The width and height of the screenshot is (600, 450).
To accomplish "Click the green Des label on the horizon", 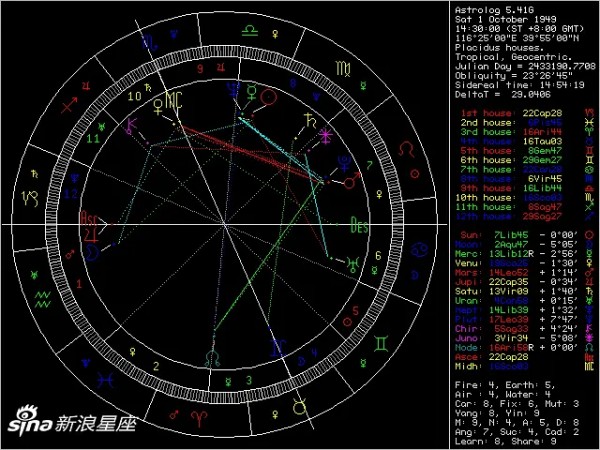I will click(x=359, y=226).
